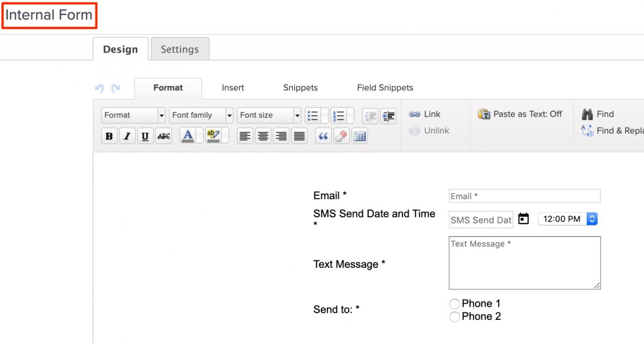Apply italic formatting

pyautogui.click(x=127, y=136)
